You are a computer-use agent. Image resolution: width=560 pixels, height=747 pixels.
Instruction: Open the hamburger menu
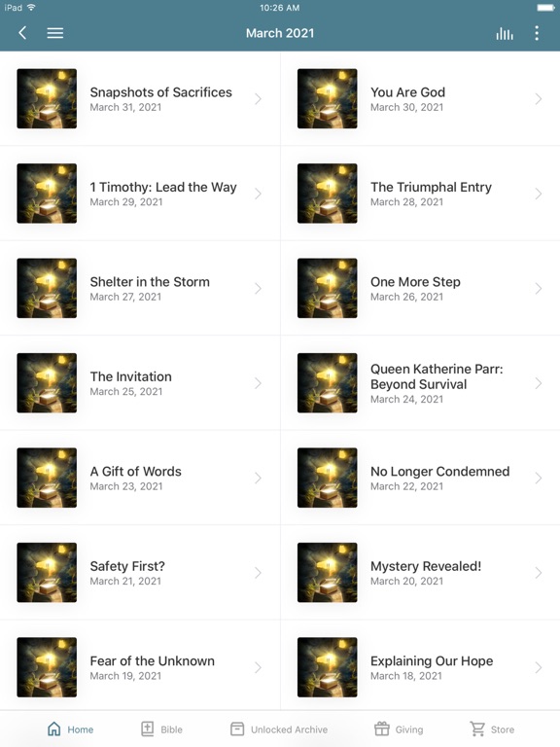[55, 33]
